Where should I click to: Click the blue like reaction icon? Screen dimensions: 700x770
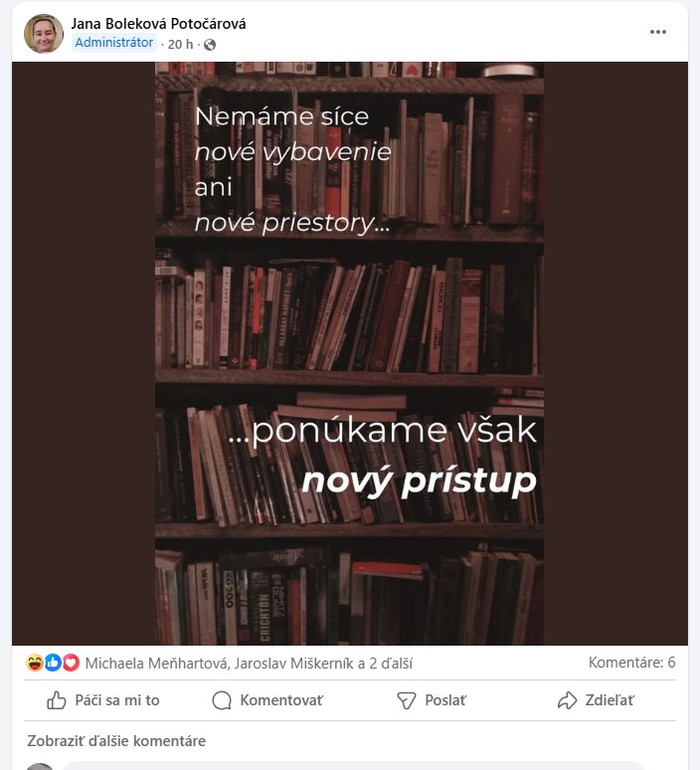pos(53,663)
